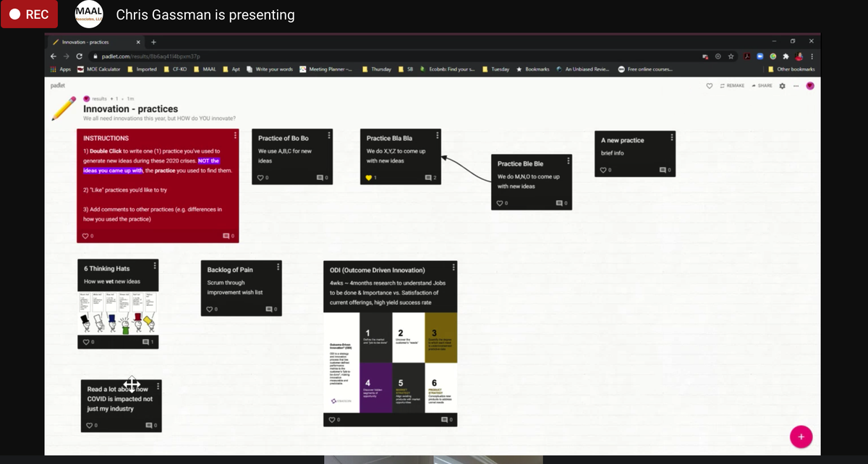Open the MOE Calculator bookmark

(98, 69)
